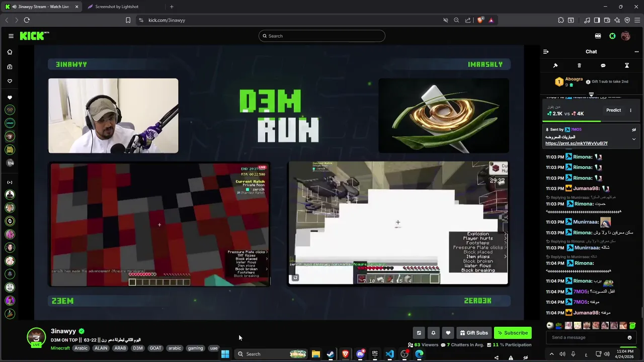Viewport: 644px width, 362px height.
Task: Open emoji picker in message box
Action: coord(629,337)
